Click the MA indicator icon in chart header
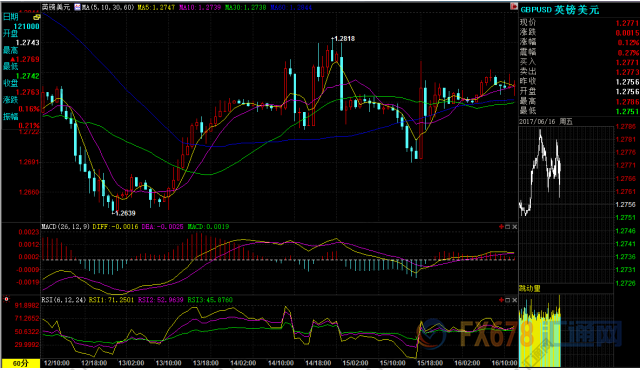The height and width of the screenshot is (370, 640). (77, 7)
